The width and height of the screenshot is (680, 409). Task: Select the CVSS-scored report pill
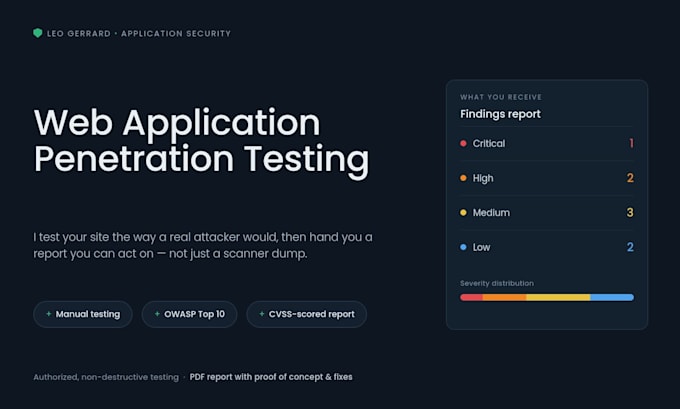click(x=307, y=314)
